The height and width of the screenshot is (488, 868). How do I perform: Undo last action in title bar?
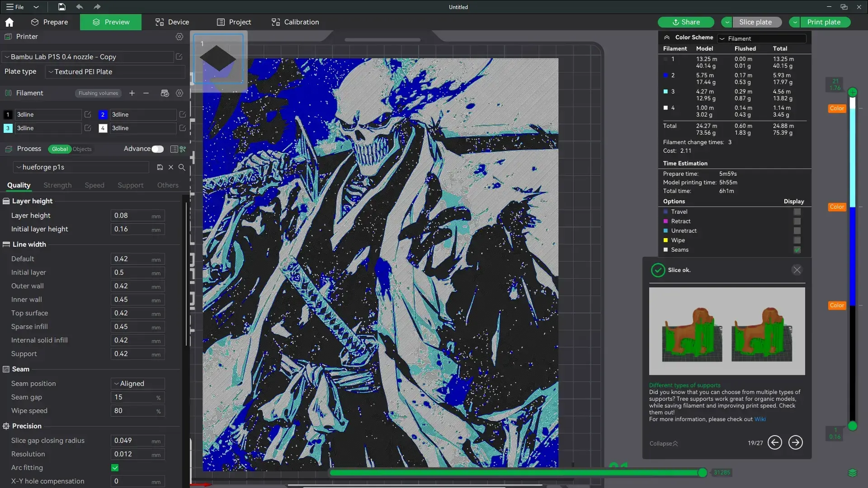pyautogui.click(x=80, y=7)
